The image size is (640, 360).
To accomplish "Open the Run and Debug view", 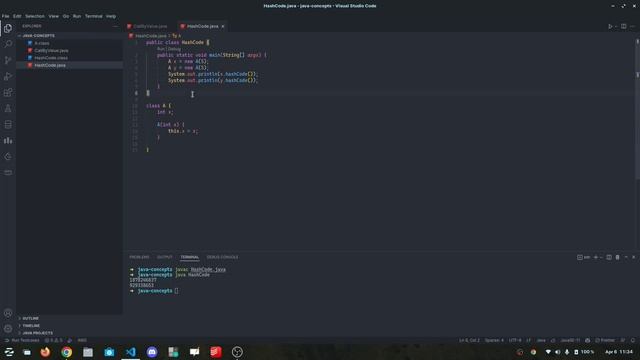I will 8,76.
